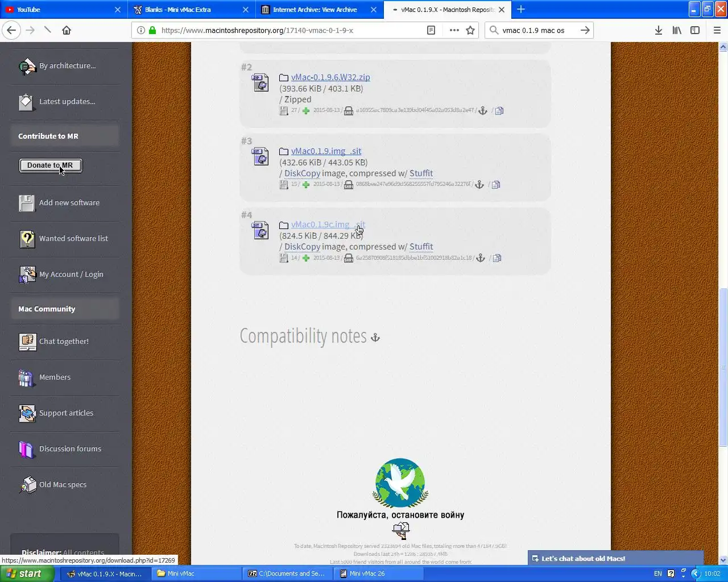Download vMac0.1.9c.img_.sit link

click(x=328, y=225)
